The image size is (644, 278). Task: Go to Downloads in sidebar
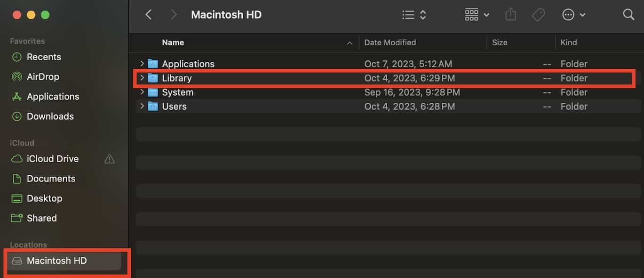tap(50, 116)
